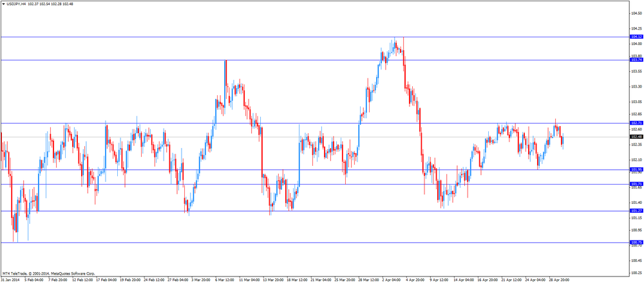Screen dimensions: 644x283
Task: Click the 11 Mar 04:00 time label
Action: pyautogui.click(x=248, y=280)
